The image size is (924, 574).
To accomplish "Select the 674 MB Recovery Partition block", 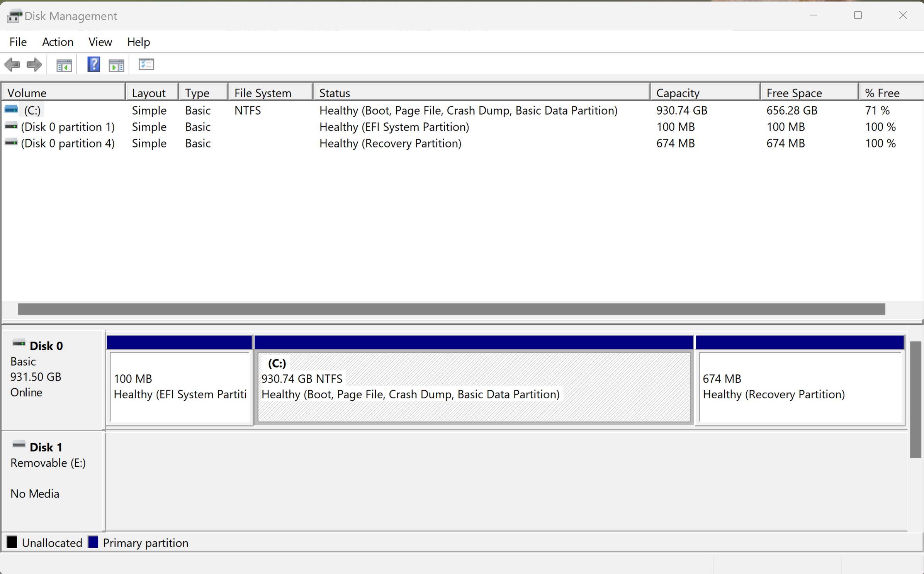I will tap(800, 386).
